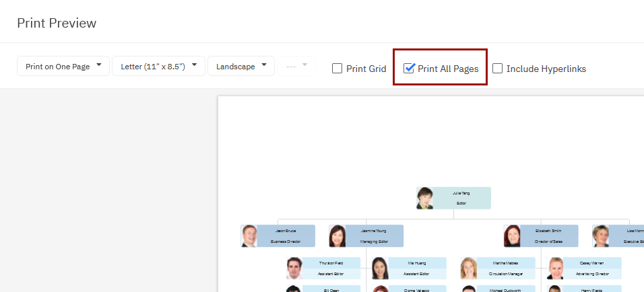
Task: Click the Print Preview heading
Action: tap(57, 23)
